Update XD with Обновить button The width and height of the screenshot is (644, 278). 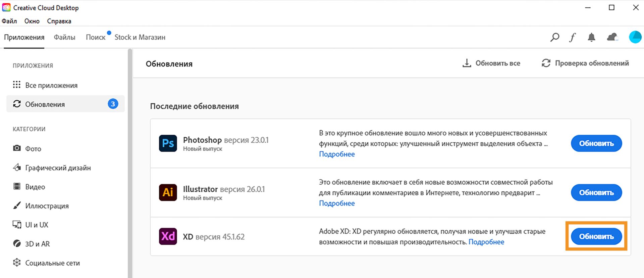click(596, 236)
